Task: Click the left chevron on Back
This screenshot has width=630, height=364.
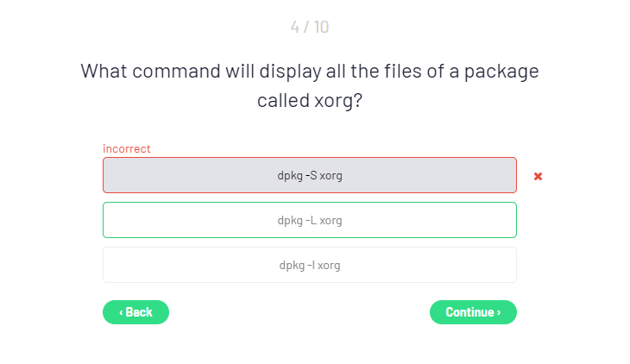Action: tap(122, 312)
